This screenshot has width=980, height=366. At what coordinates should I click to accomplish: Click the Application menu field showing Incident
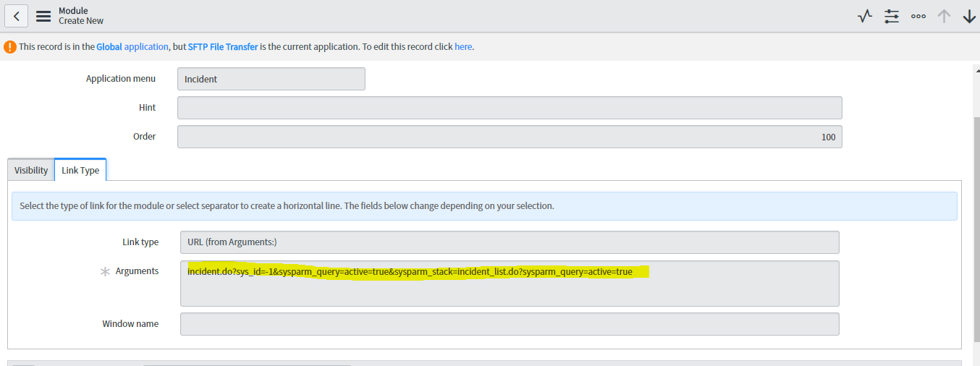click(271, 79)
